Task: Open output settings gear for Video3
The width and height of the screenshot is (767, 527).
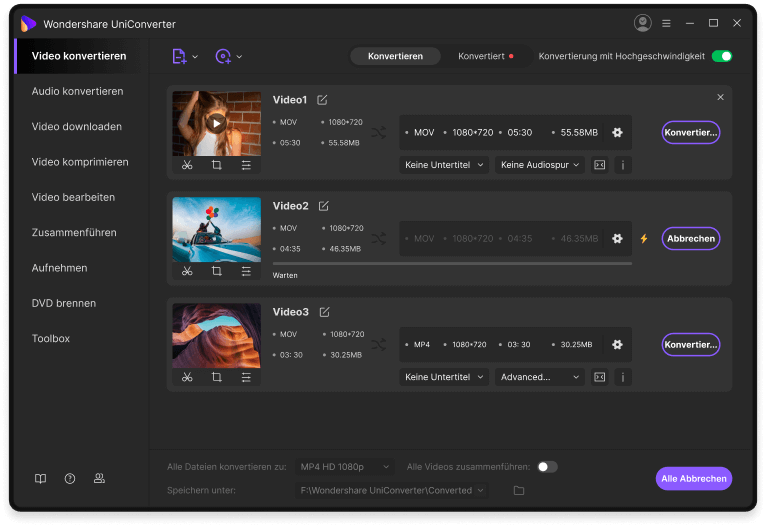Action: point(617,344)
